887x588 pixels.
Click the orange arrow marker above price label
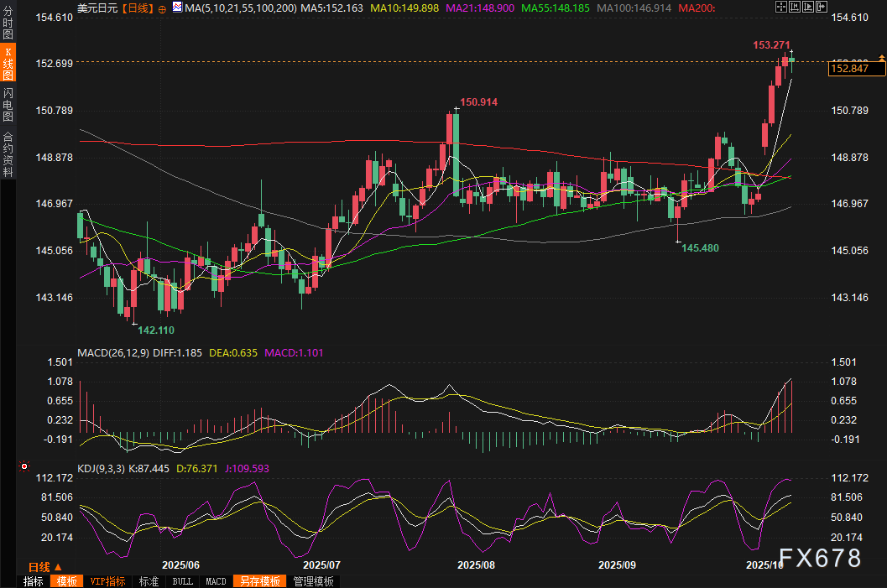881,57
